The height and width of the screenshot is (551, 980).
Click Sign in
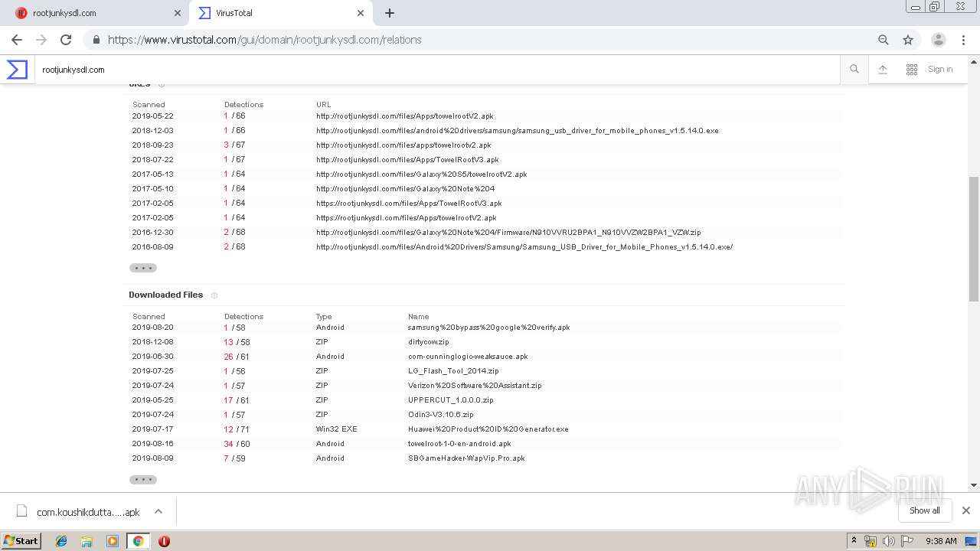pos(940,70)
